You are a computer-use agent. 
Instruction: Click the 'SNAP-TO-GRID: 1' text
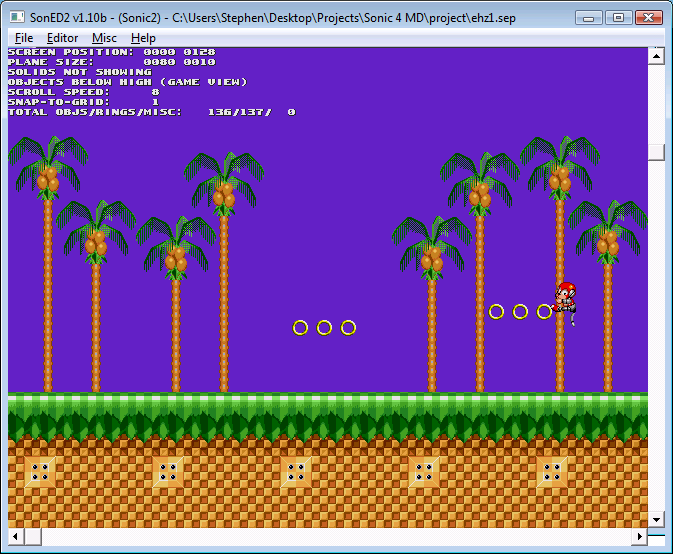tap(84, 102)
